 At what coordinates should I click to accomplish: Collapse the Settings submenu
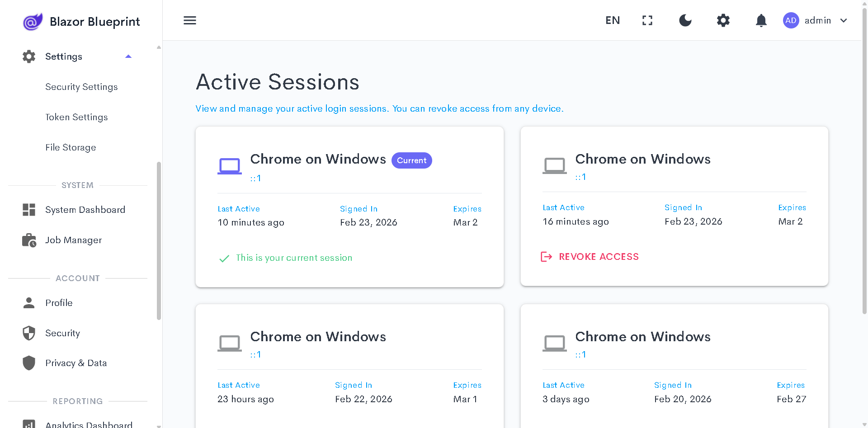click(128, 56)
